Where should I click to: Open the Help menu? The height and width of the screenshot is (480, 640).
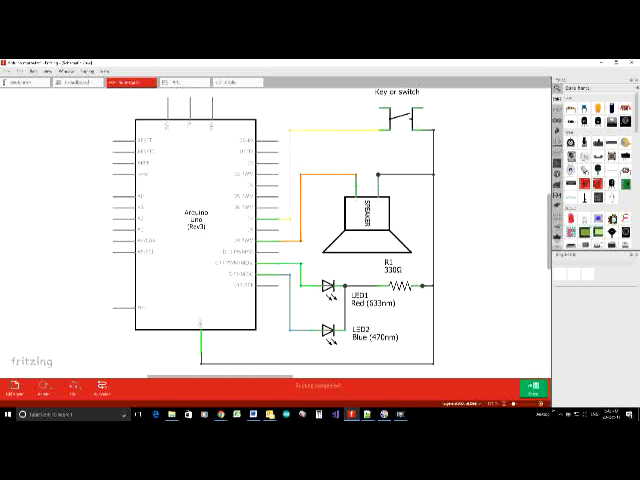click(104, 71)
